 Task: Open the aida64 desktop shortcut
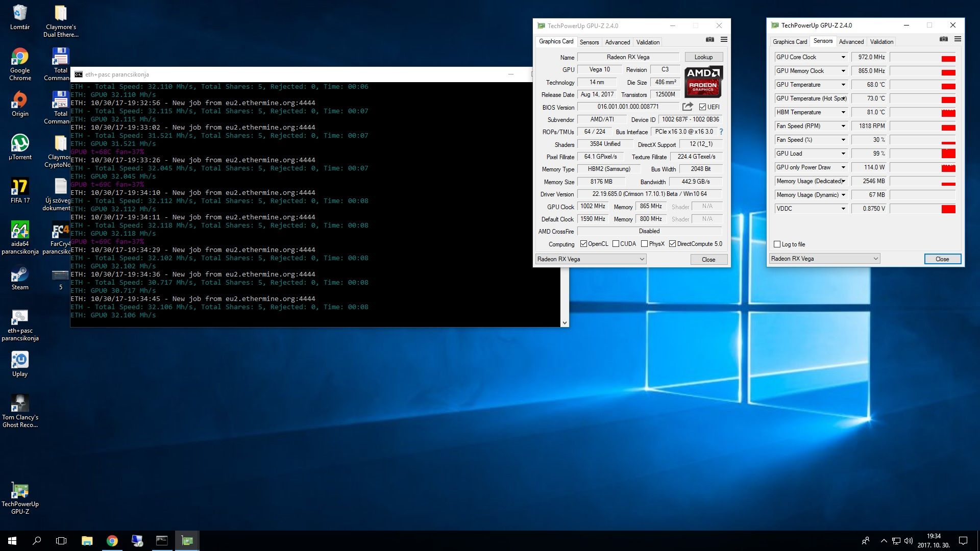pyautogui.click(x=20, y=231)
